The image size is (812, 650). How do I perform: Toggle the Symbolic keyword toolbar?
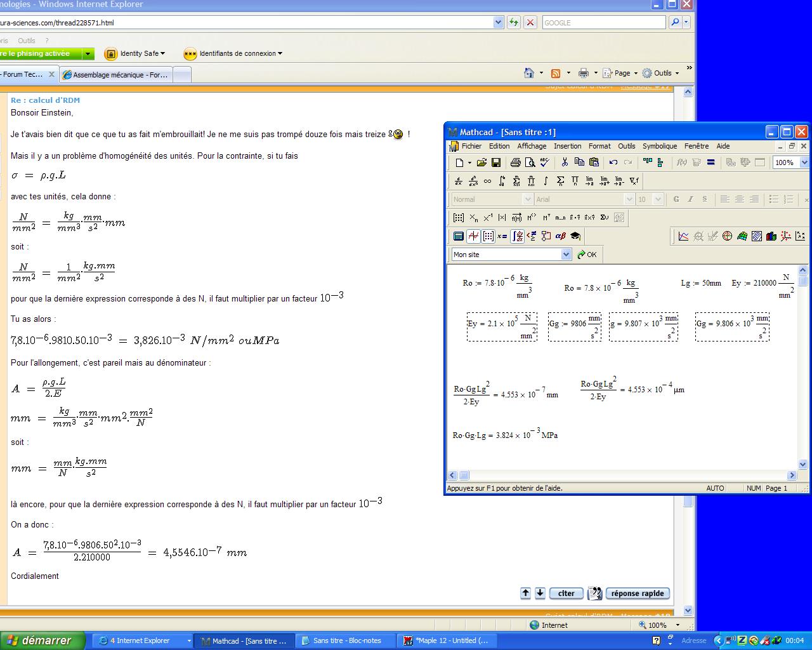click(x=575, y=236)
